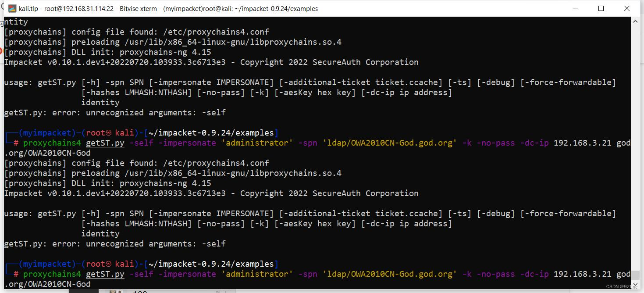
Task: Open the Bitvise xterm window icon menu
Action: coord(12,8)
